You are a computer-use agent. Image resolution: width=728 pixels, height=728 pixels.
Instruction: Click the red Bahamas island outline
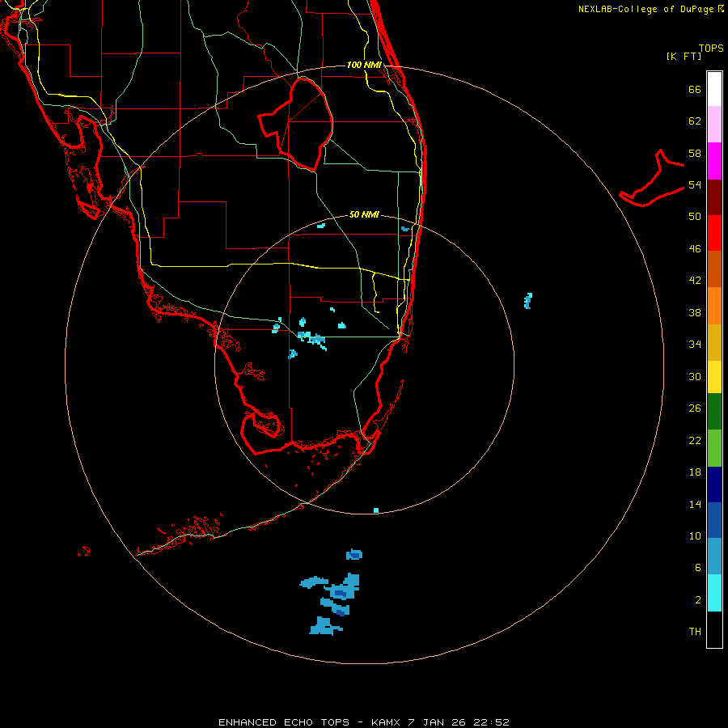tap(652, 178)
